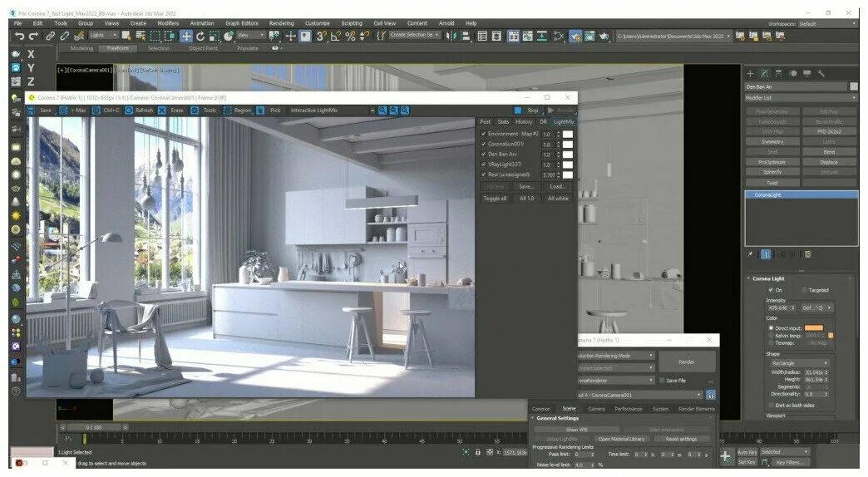
Task: Toggle 3D Snaps in main toolbar
Action: pos(321,36)
